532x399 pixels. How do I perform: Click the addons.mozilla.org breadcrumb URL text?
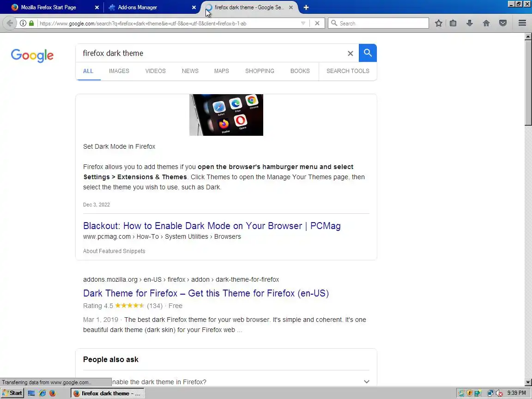click(x=181, y=279)
